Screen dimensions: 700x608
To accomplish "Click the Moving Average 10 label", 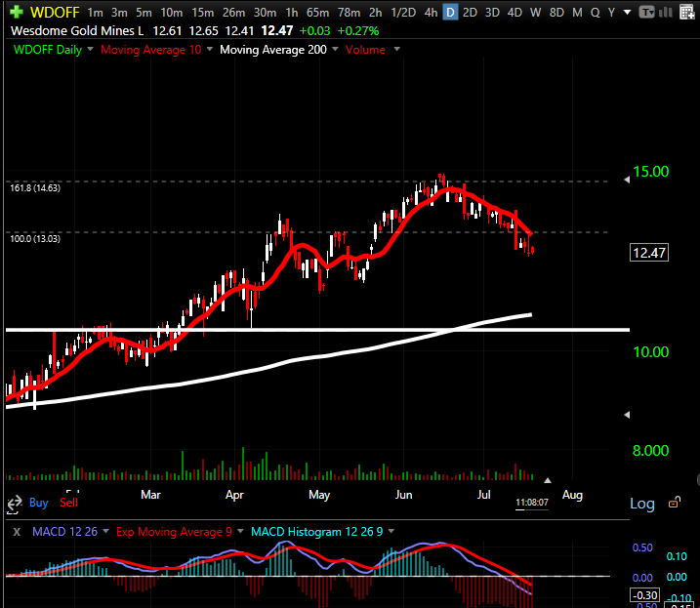I will click(151, 50).
